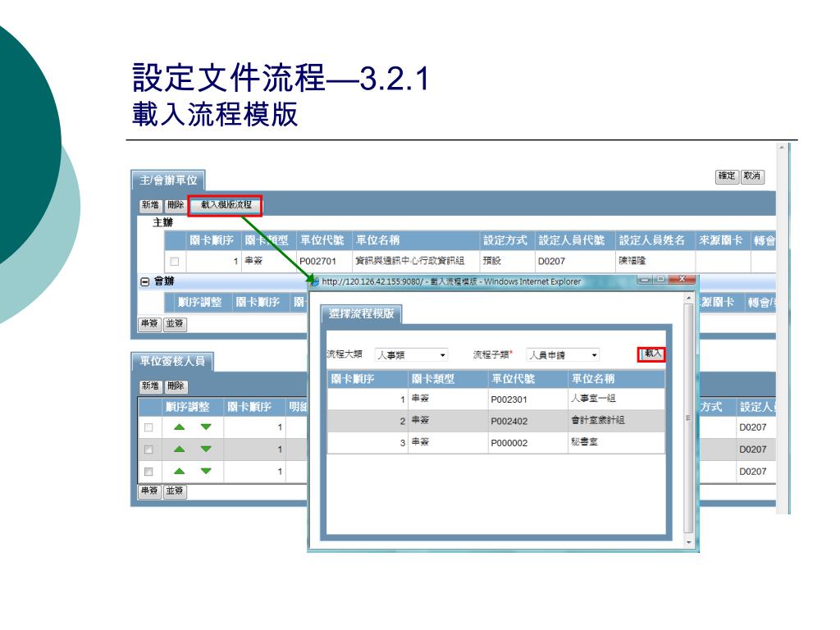Click 關卡類型 header in popup table
The image size is (840, 630).
point(448,379)
